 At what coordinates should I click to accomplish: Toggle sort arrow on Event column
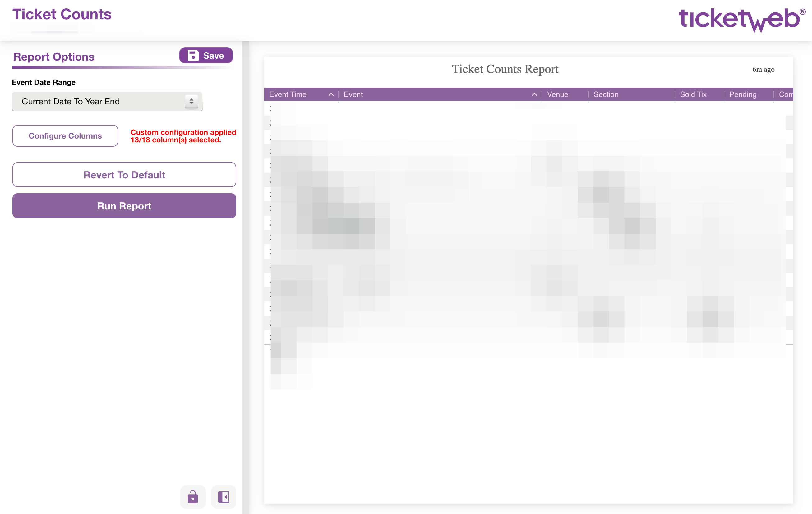534,95
